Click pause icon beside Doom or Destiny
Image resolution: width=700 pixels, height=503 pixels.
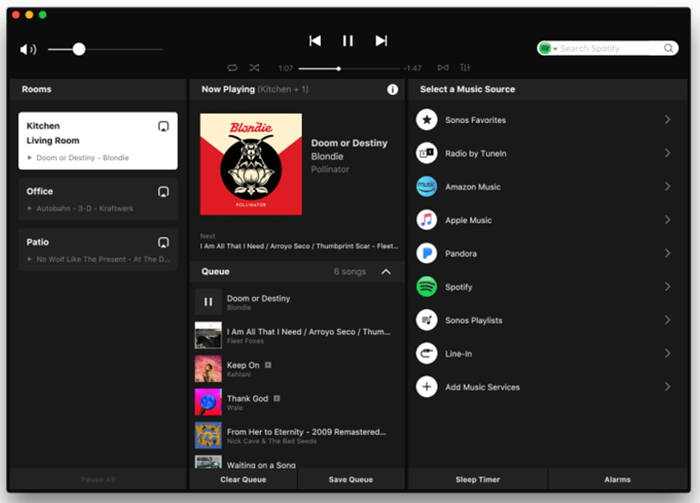click(208, 302)
